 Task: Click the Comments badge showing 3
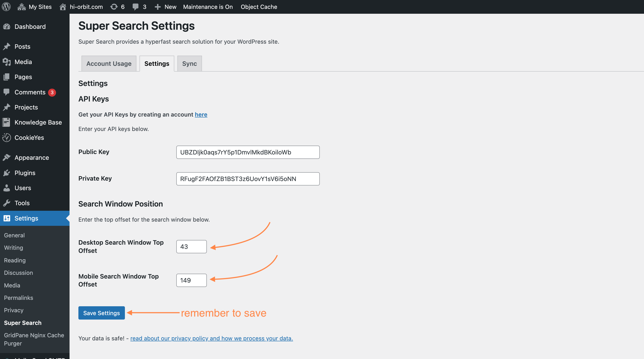coord(52,92)
